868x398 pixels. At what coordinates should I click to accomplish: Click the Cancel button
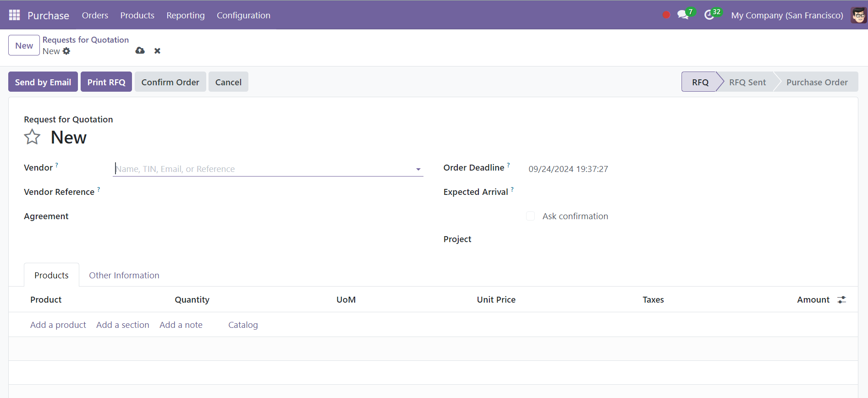tap(228, 82)
